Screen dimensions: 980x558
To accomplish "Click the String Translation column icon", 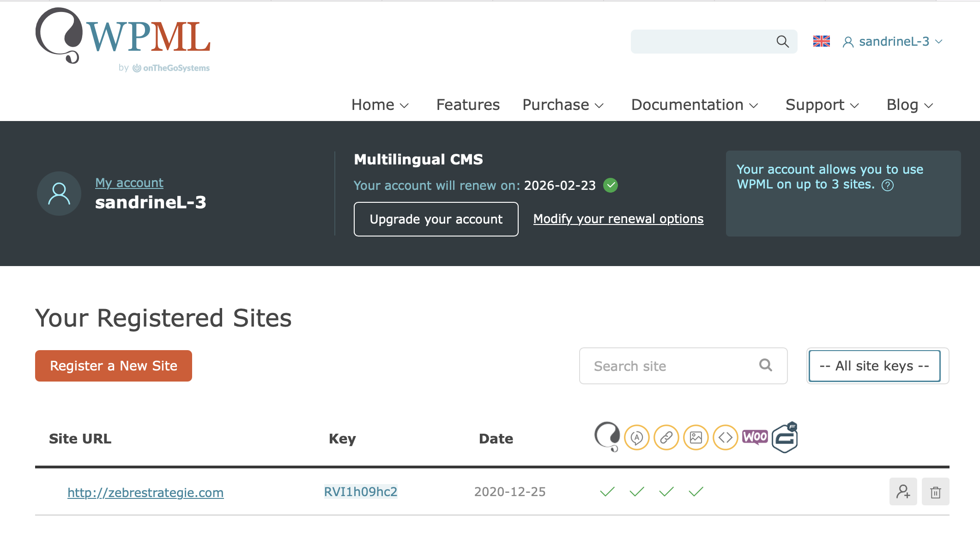I will click(637, 437).
